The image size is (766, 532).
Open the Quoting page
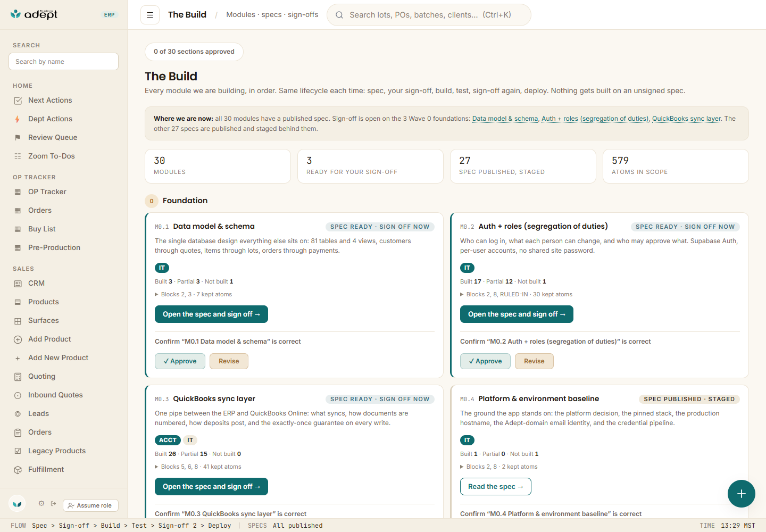pyautogui.click(x=41, y=377)
